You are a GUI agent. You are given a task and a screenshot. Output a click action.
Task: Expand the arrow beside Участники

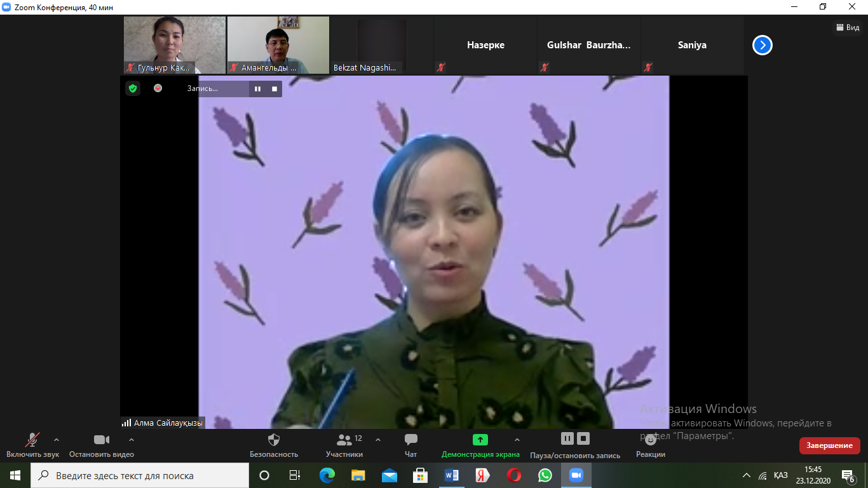coord(378,440)
